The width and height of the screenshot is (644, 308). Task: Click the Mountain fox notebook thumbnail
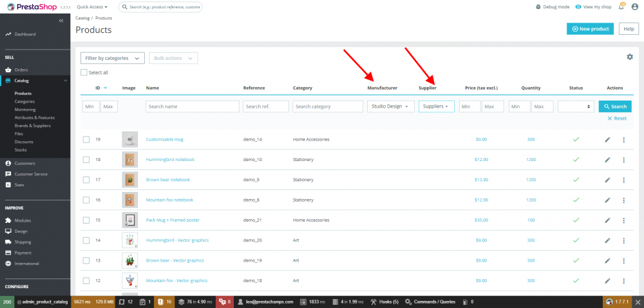[130, 200]
